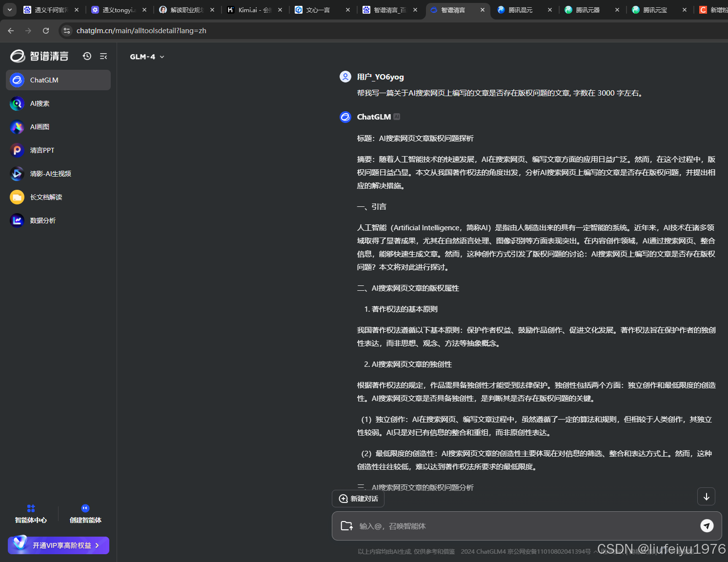Close the active 智谱清言 tab

coord(483,10)
